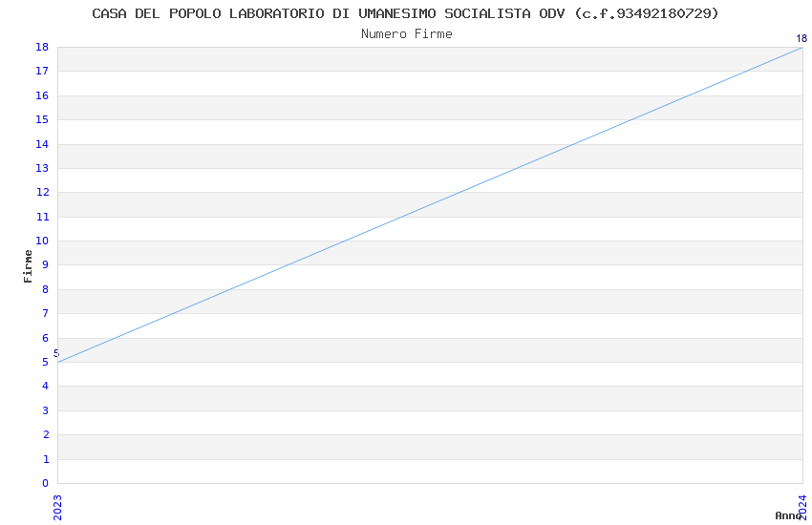Click the y-axis tick label 3

click(x=46, y=410)
